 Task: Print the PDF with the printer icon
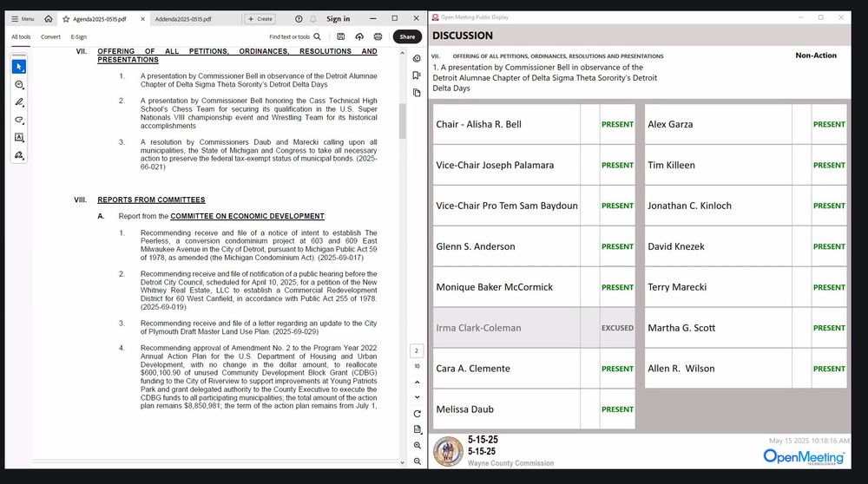tap(378, 36)
